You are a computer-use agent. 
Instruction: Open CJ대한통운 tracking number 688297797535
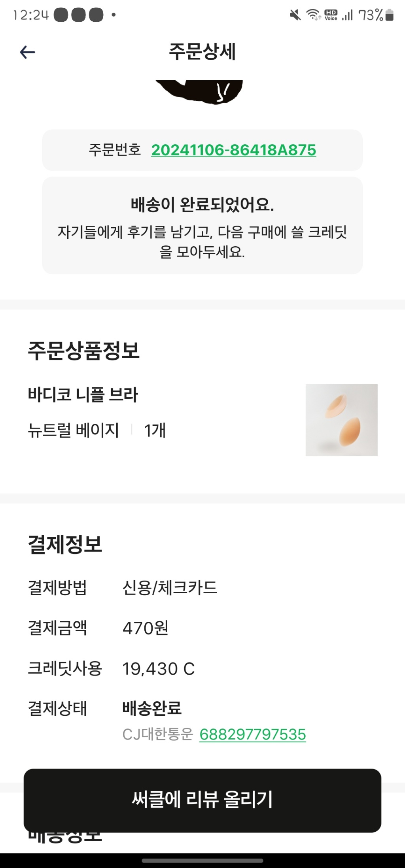(x=252, y=734)
